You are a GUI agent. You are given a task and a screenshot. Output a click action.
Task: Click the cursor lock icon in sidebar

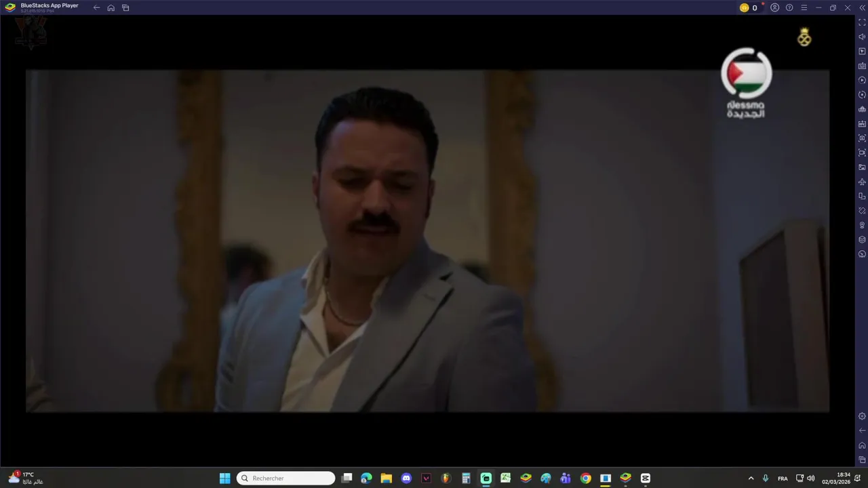(x=862, y=52)
